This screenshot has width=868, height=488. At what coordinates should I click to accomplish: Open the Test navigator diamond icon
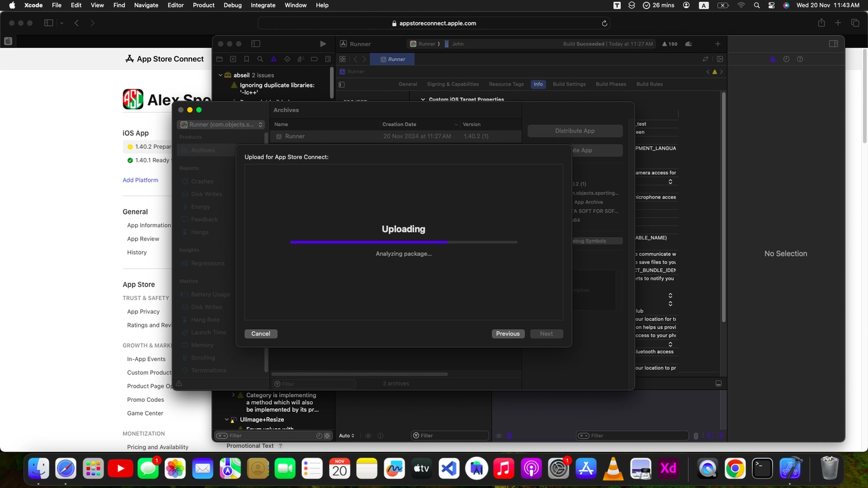tap(287, 60)
